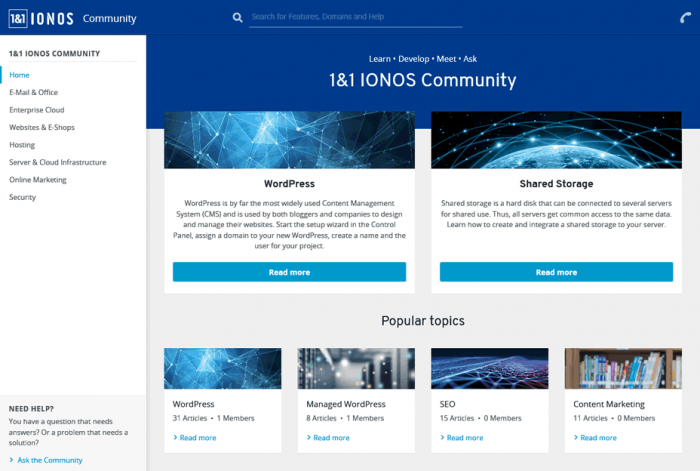Open Server & Cloud Infrastructure

pyautogui.click(x=57, y=162)
